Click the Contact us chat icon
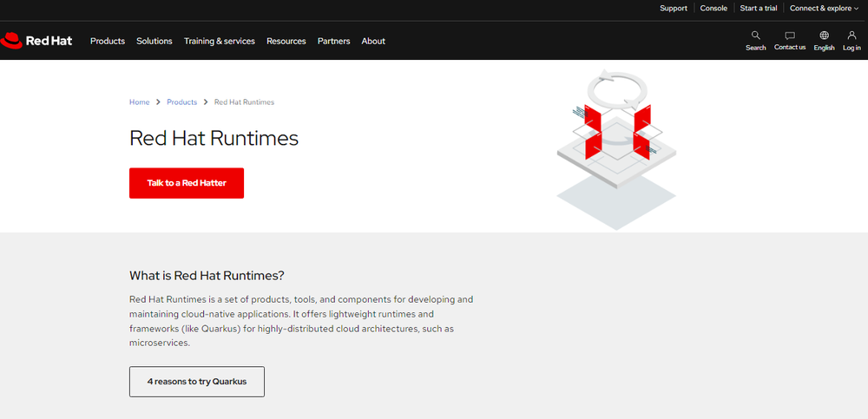The width and height of the screenshot is (868, 419). [x=790, y=41]
